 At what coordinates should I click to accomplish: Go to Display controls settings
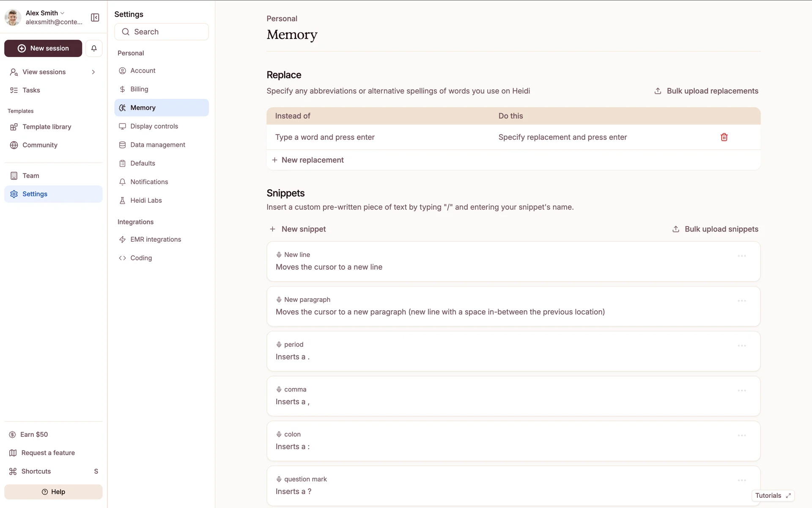click(154, 126)
